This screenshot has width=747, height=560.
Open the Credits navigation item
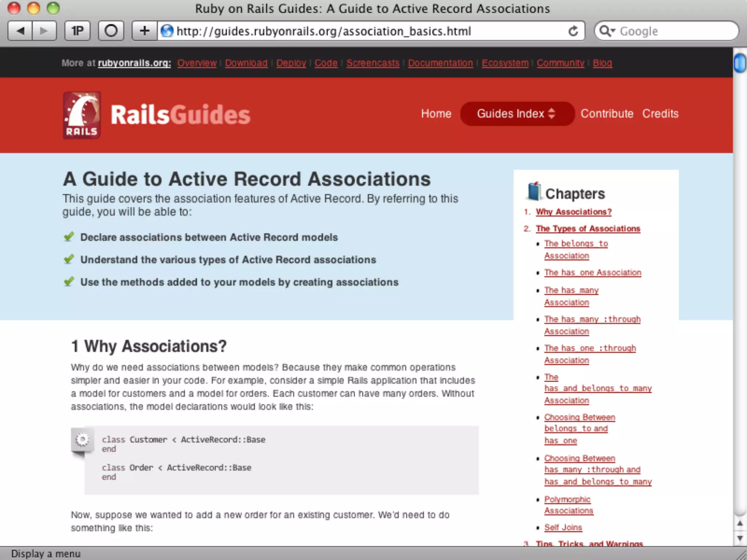[660, 114]
